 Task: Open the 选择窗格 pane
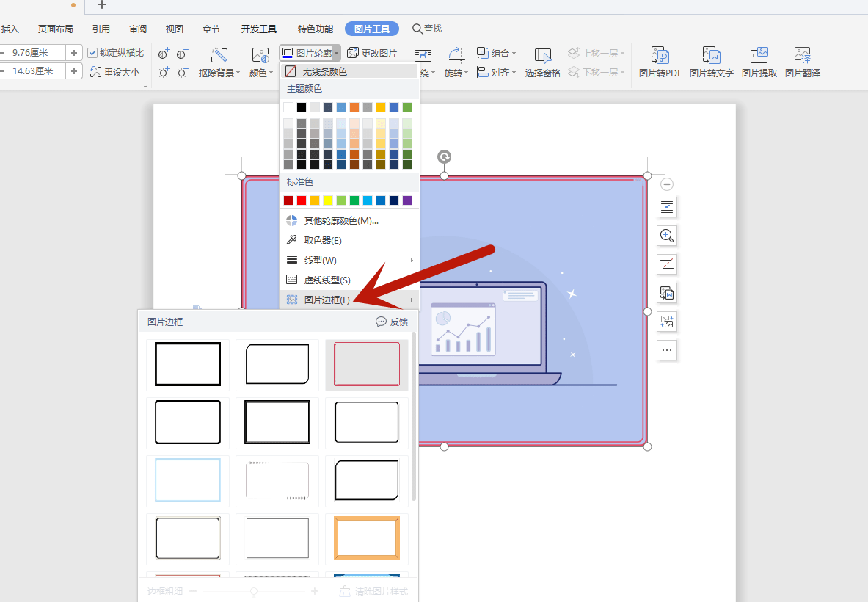coord(542,62)
